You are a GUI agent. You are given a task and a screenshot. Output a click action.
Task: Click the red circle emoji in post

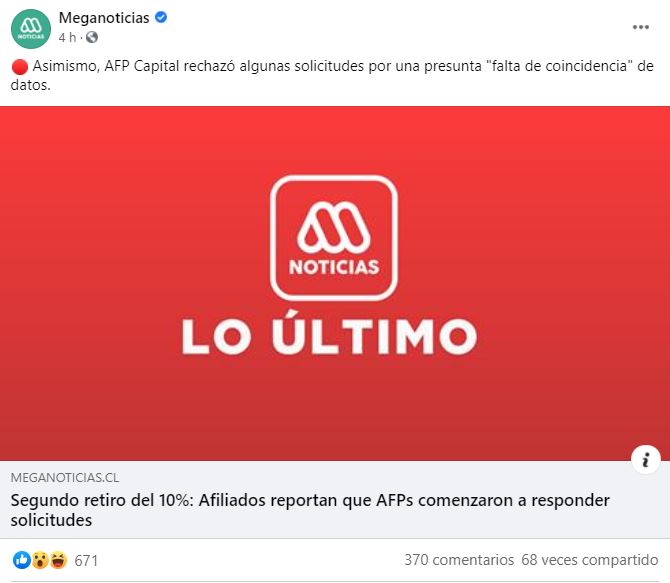pos(20,67)
